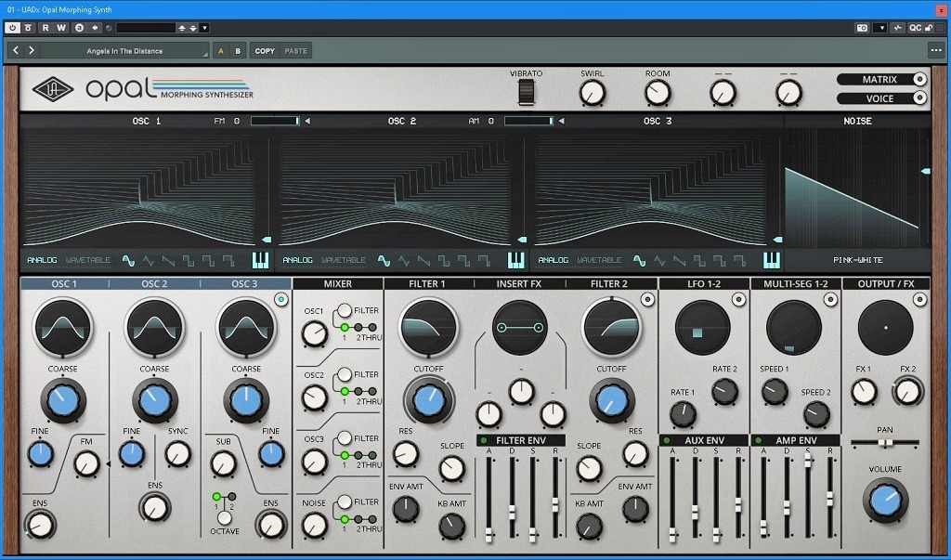The image size is (951, 560).
Task: Open the host preset dropdown arrow in the top toolbar
Action: pos(204,28)
